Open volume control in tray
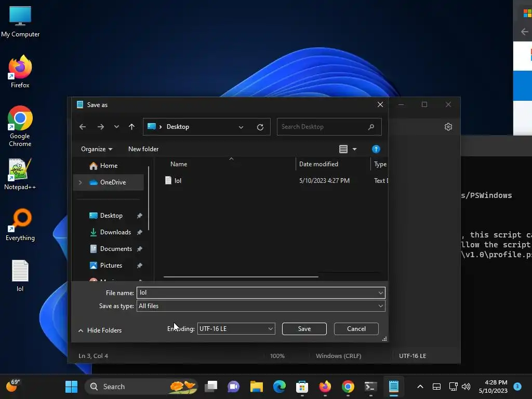The image size is (532, 399). (x=466, y=387)
